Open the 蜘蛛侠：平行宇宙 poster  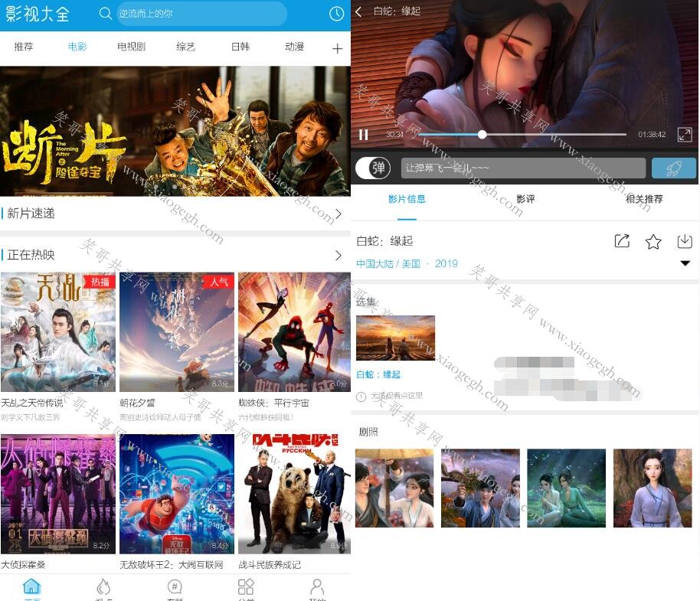point(295,332)
